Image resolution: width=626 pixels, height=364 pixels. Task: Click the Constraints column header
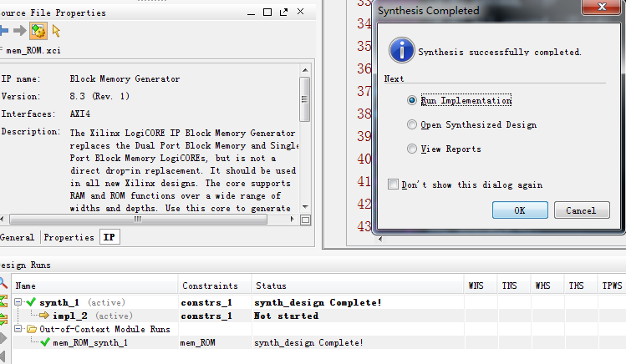tap(215, 286)
